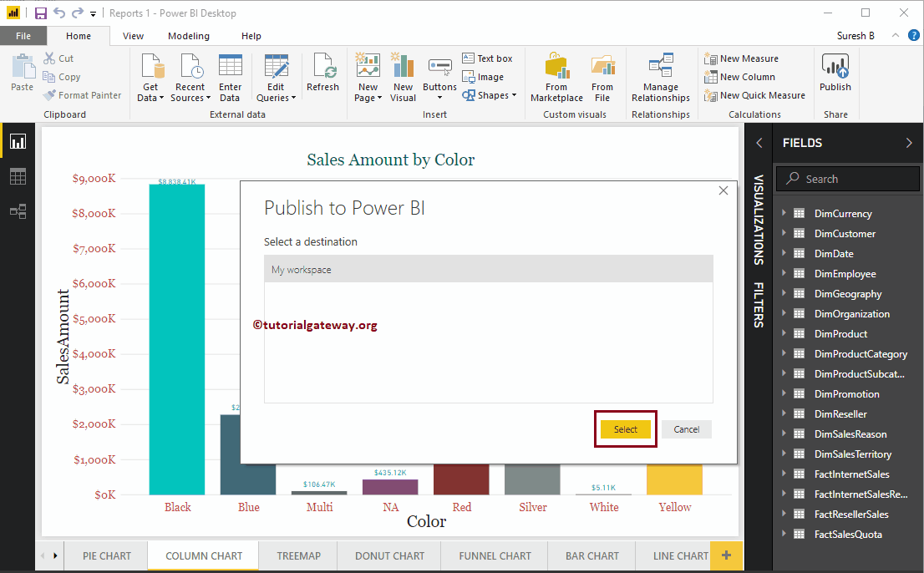Image resolution: width=924 pixels, height=573 pixels.
Task: Click the Cut scissors icon
Action: point(49,58)
